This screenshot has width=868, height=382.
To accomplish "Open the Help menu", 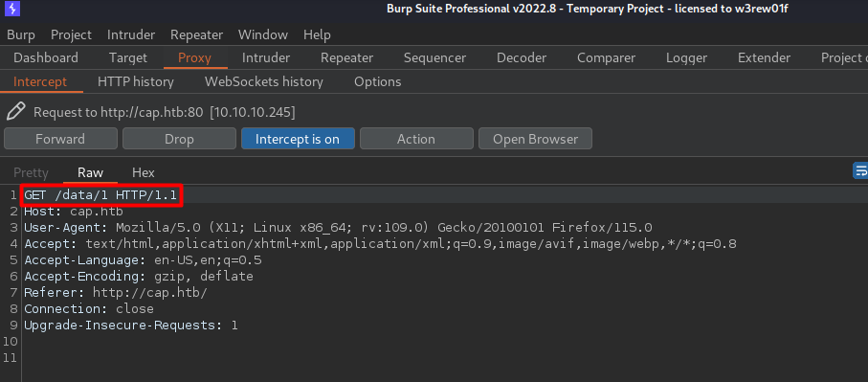I will (317, 34).
